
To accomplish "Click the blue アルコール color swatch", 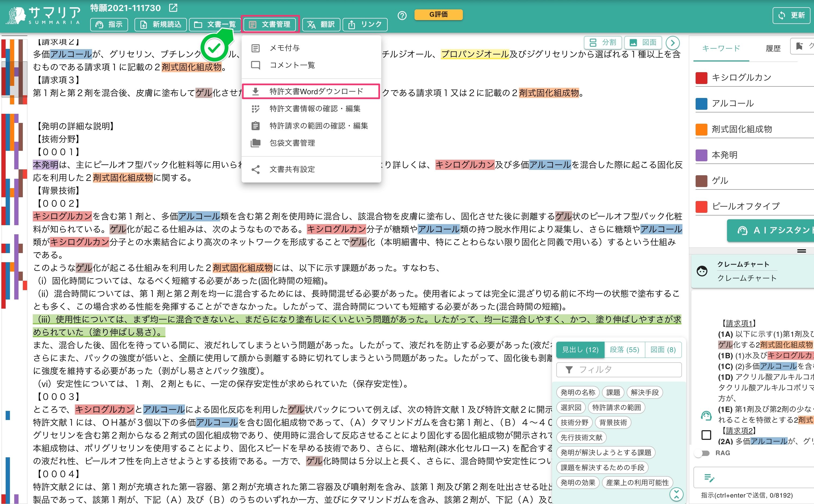I will coord(701,104).
